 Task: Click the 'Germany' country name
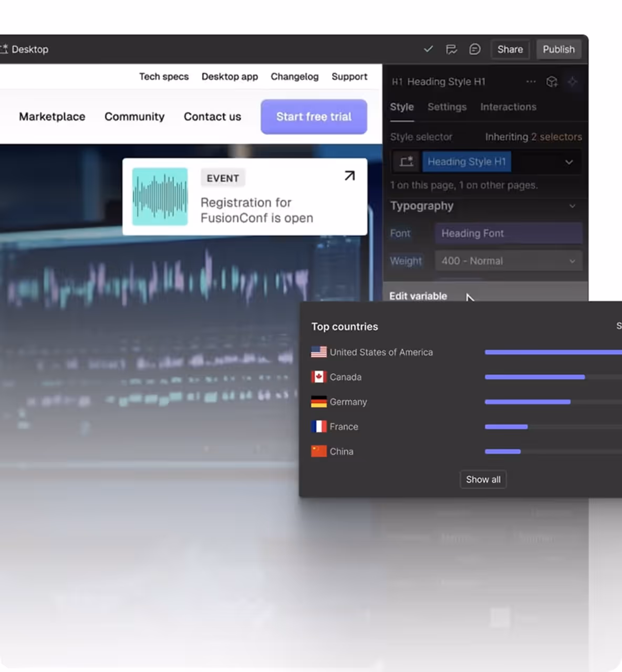point(348,402)
